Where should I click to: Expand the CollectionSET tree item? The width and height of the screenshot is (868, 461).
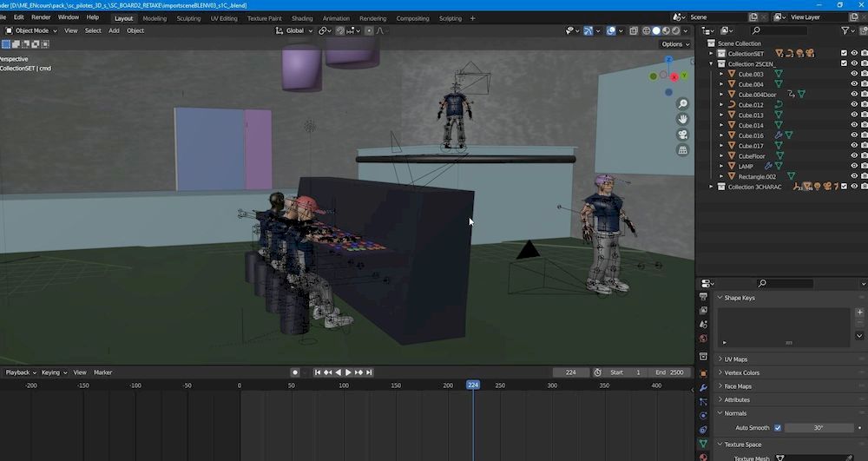pos(712,54)
